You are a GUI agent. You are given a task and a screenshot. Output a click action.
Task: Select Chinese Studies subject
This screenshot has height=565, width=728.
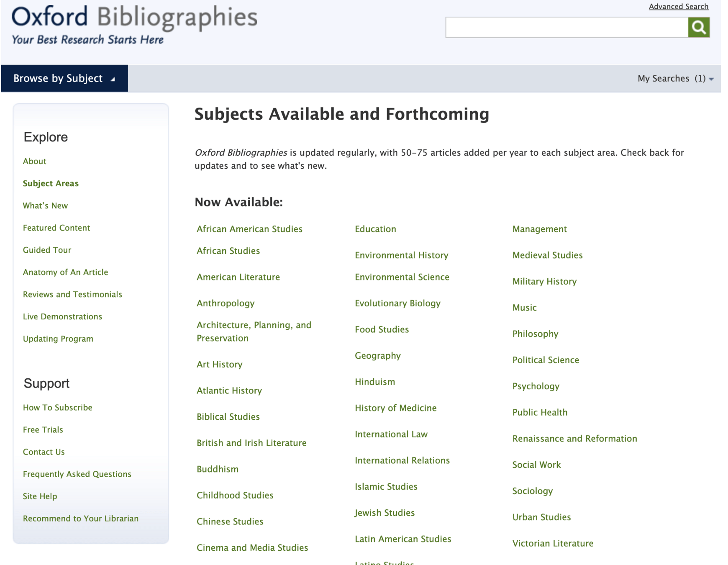[x=230, y=521]
